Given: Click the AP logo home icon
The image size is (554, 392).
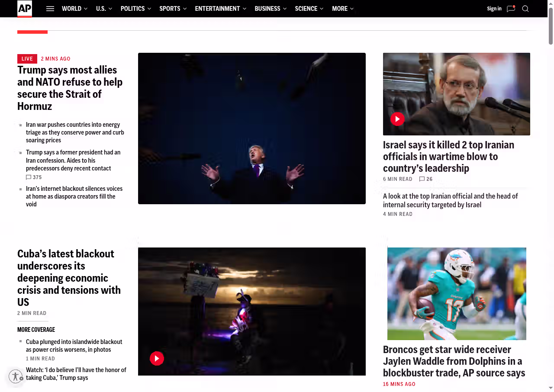Looking at the screenshot, I should [25, 9].
